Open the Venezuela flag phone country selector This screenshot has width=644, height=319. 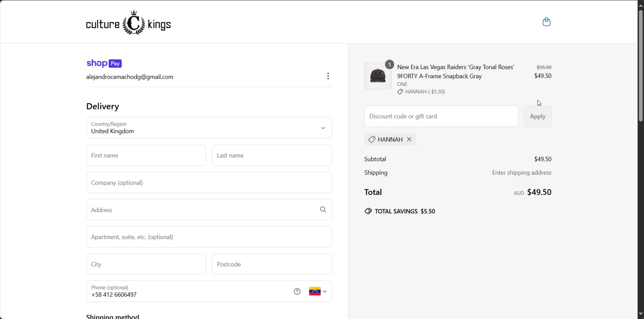pyautogui.click(x=318, y=292)
